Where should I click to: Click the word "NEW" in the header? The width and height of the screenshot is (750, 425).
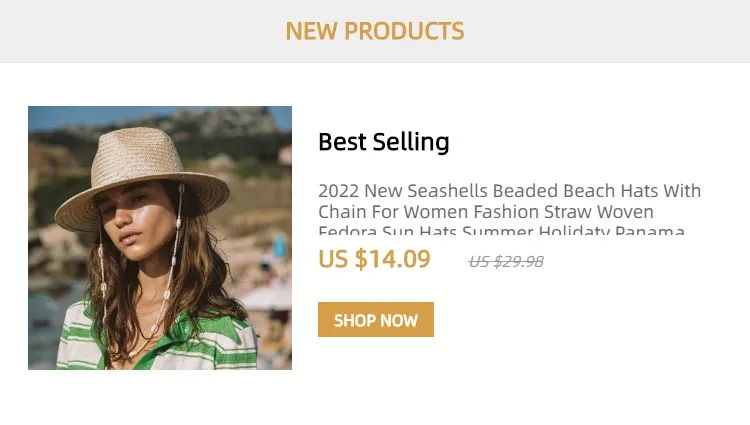point(311,31)
